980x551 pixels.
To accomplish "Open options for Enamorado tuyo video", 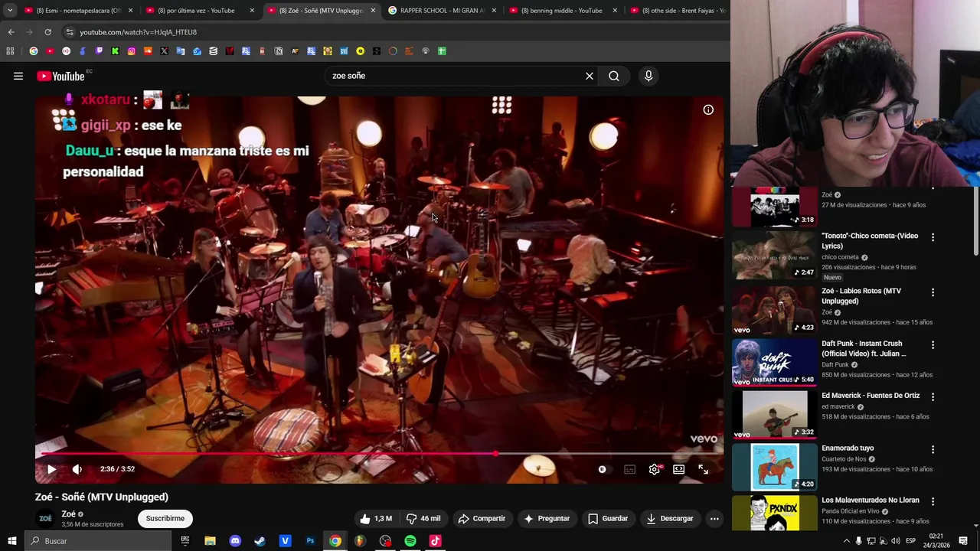I will pyautogui.click(x=933, y=449).
